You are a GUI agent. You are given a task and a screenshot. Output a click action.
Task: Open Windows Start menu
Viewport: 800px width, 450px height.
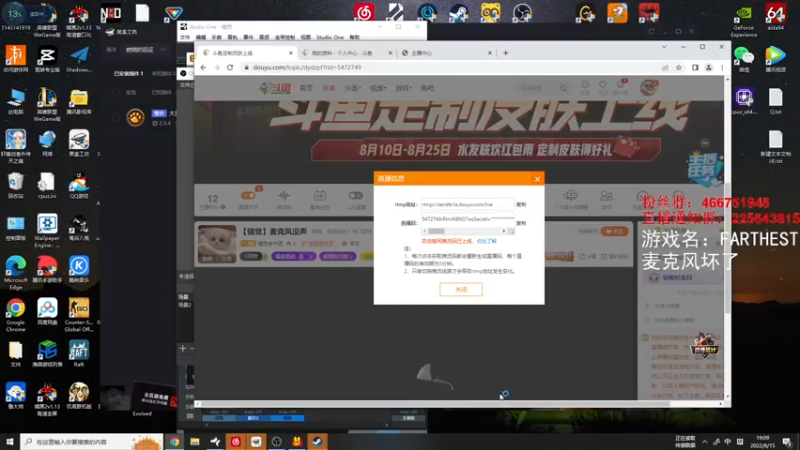10,441
